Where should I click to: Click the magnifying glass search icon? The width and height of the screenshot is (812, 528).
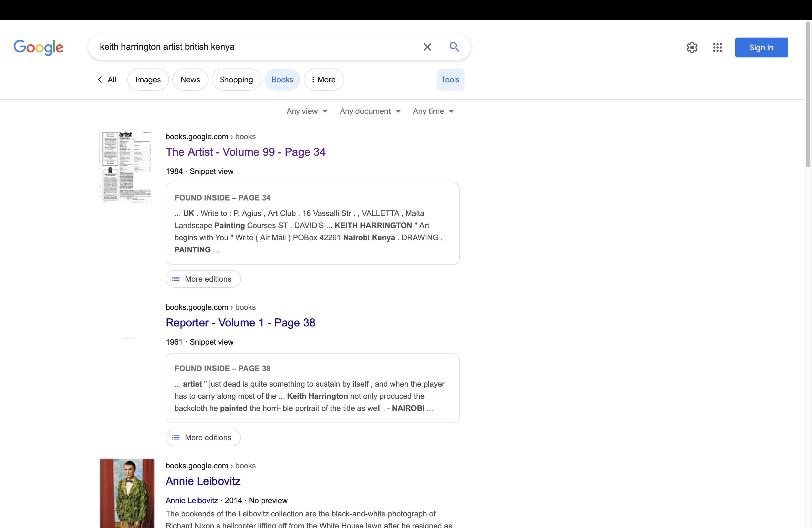[454, 47]
